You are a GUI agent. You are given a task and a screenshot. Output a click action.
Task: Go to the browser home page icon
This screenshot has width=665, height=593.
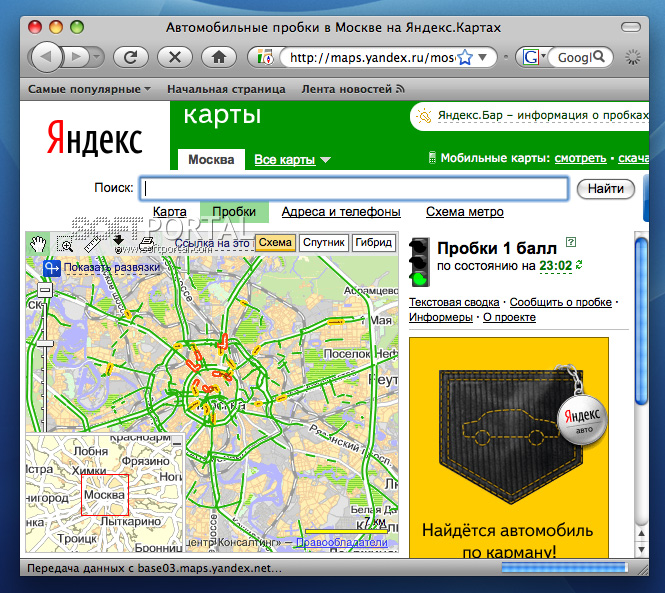[x=219, y=57]
